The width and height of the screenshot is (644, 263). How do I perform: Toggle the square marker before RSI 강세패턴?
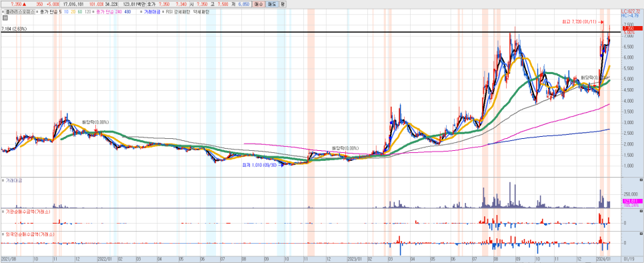(x=162, y=12)
